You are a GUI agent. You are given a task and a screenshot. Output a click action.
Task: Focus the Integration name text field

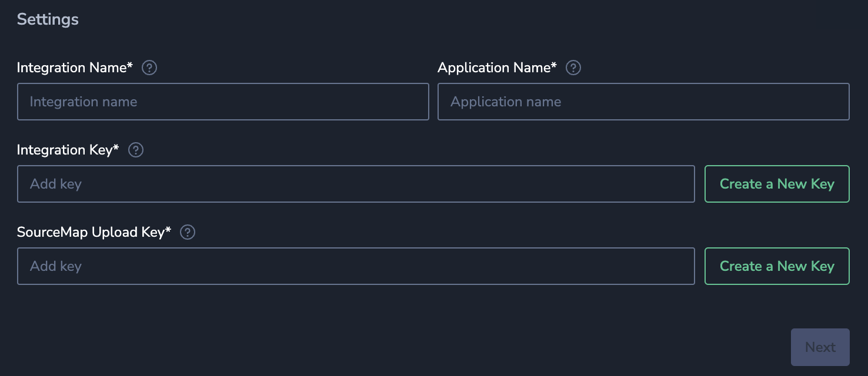pyautogui.click(x=223, y=102)
